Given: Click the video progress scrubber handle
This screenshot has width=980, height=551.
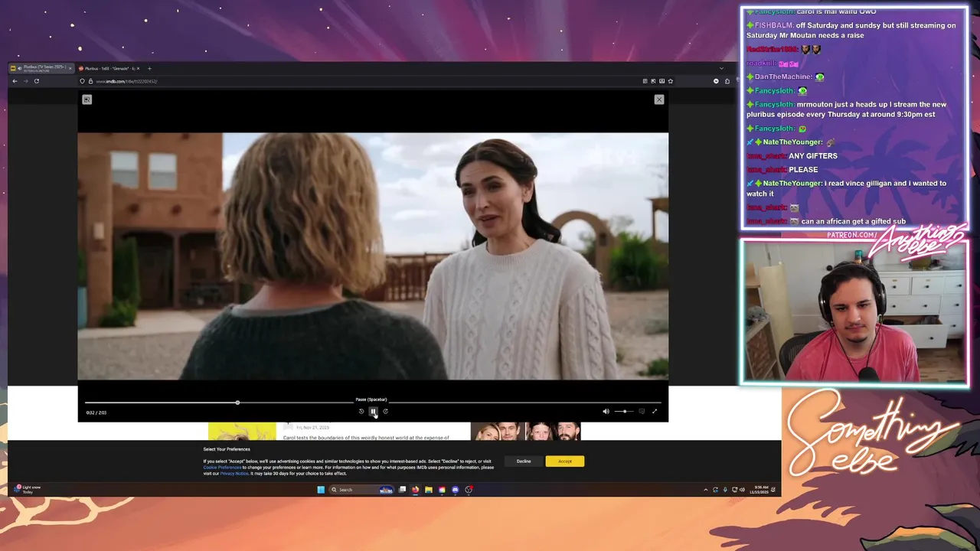Looking at the screenshot, I should (237, 403).
